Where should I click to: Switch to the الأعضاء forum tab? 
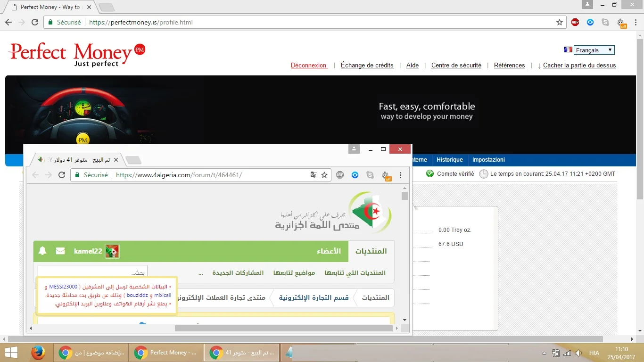(329, 251)
